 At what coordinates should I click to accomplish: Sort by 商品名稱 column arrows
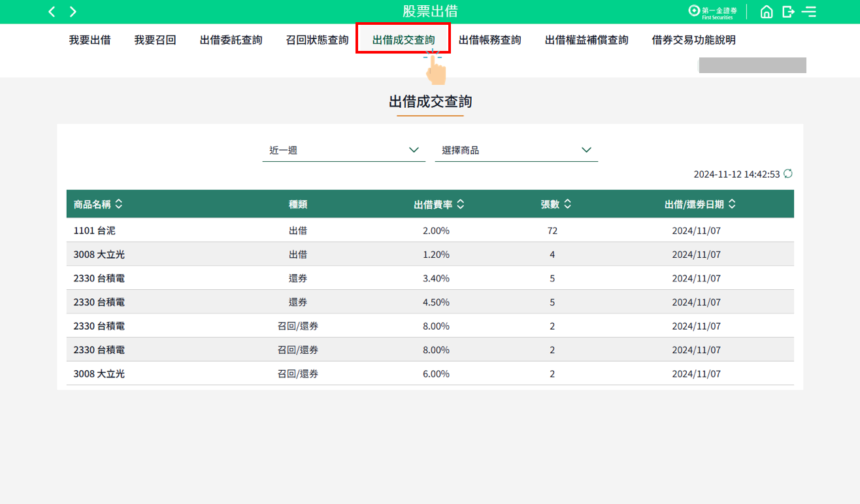point(118,204)
